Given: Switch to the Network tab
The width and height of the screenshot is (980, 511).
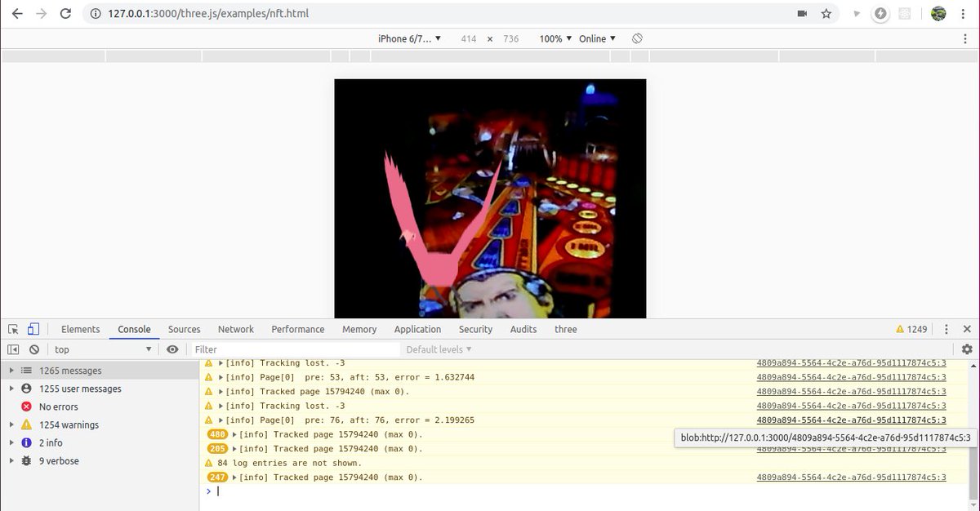Looking at the screenshot, I should click(x=235, y=329).
